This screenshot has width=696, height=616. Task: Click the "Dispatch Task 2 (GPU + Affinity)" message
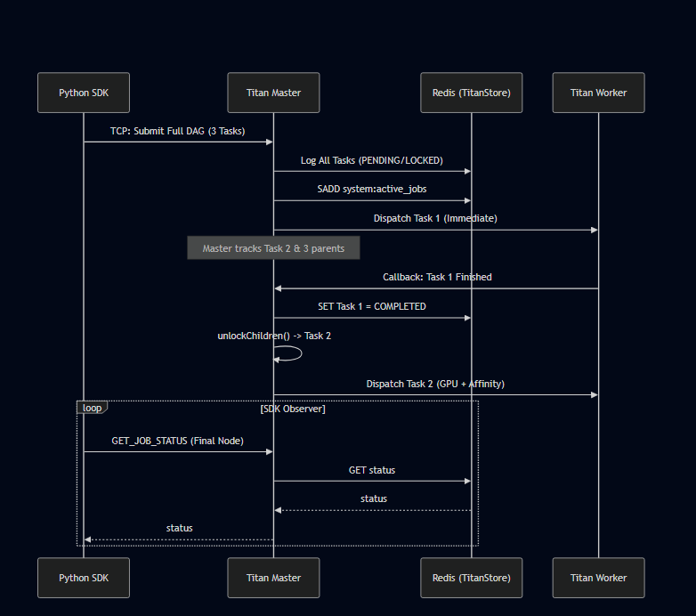click(x=435, y=384)
